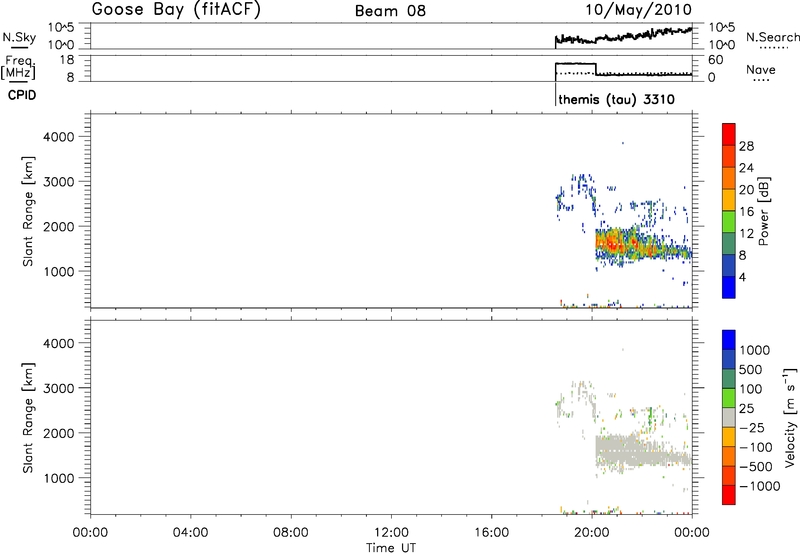800x554 pixels.
Task: Click the "N.Search" legend label
Action: (x=772, y=37)
